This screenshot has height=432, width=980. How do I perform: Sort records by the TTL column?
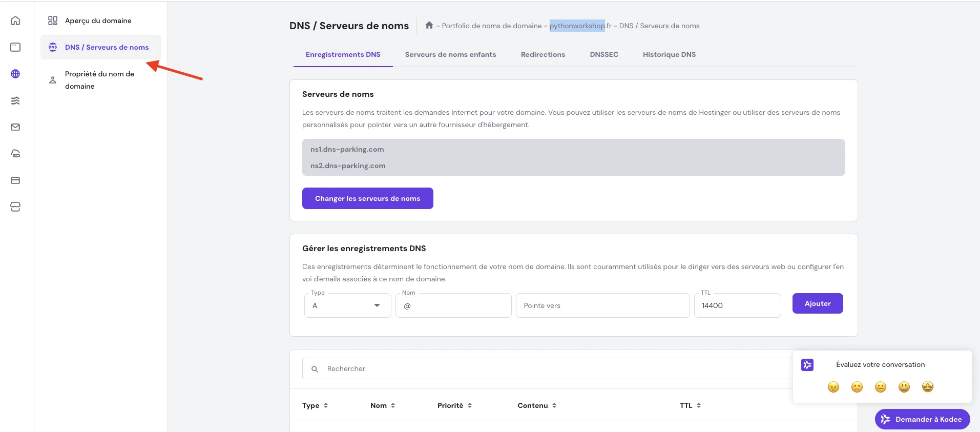coord(690,405)
